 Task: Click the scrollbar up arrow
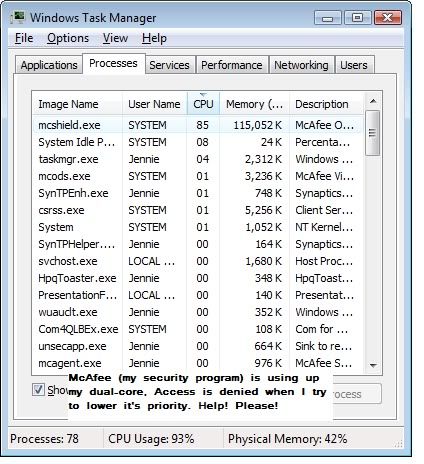pyautogui.click(x=373, y=101)
